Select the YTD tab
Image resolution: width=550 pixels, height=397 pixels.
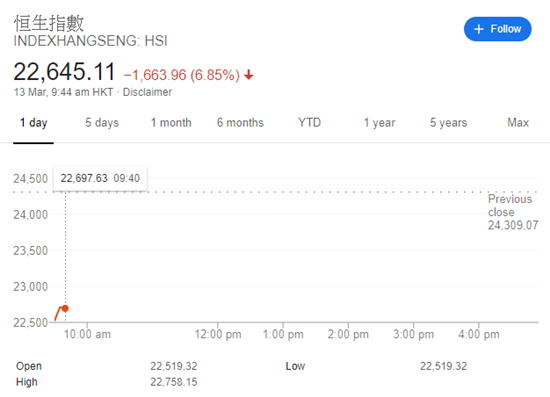tap(309, 123)
